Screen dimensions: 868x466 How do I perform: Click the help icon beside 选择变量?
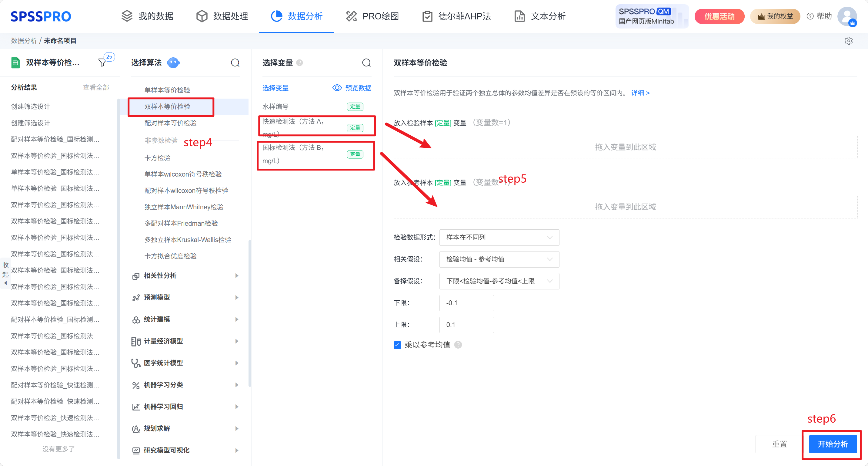coord(299,63)
